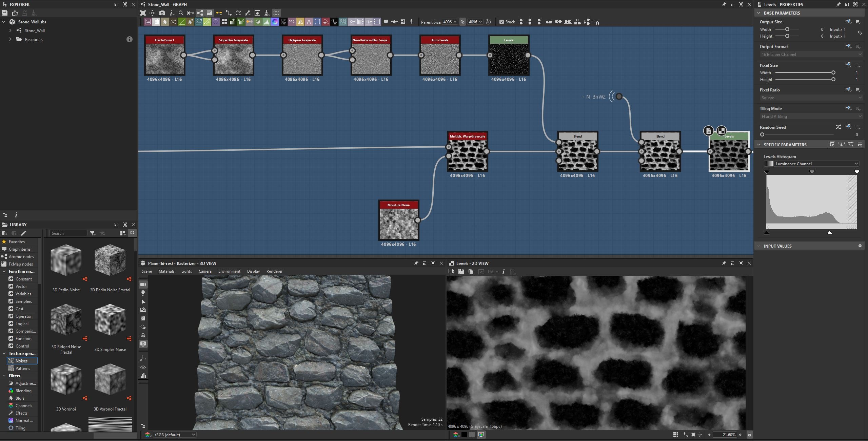Select the Blurs filter category in Library

[x=20, y=398]
